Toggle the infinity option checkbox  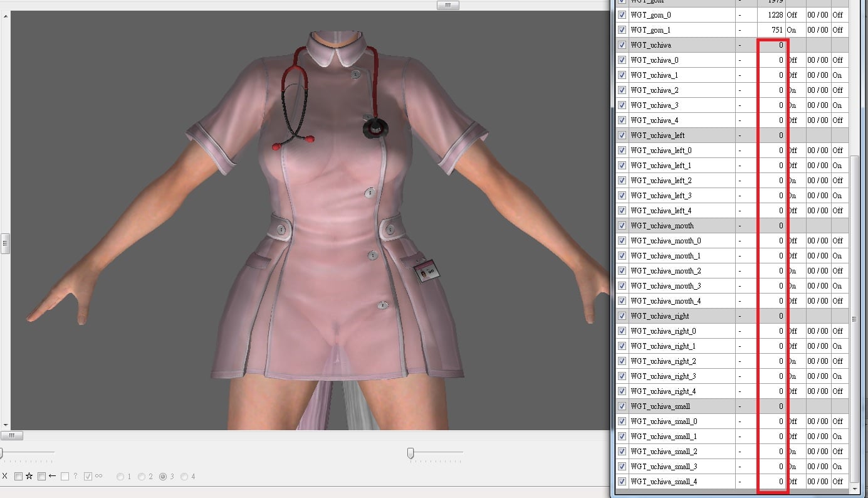coord(88,476)
